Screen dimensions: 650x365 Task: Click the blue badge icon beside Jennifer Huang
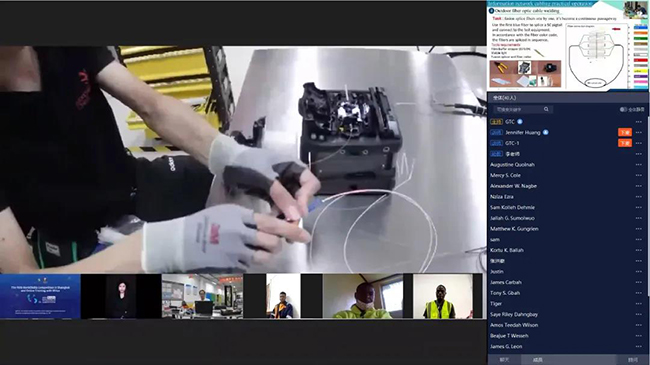click(546, 132)
